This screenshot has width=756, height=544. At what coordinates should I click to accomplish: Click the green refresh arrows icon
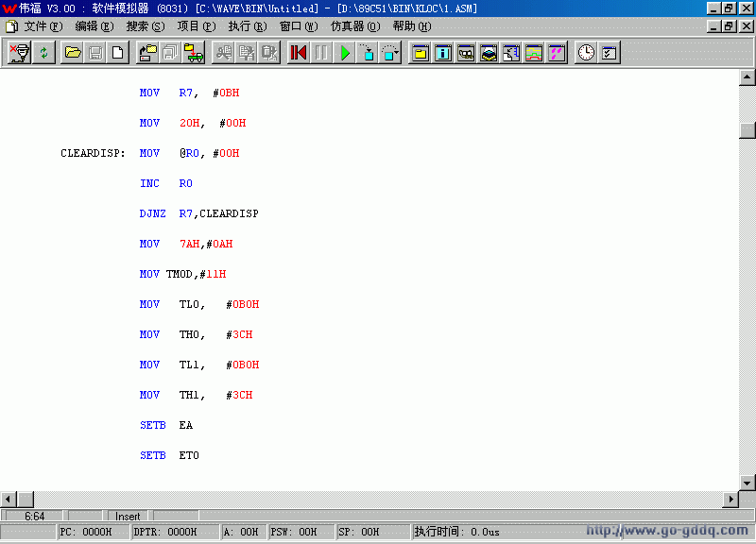click(x=43, y=53)
